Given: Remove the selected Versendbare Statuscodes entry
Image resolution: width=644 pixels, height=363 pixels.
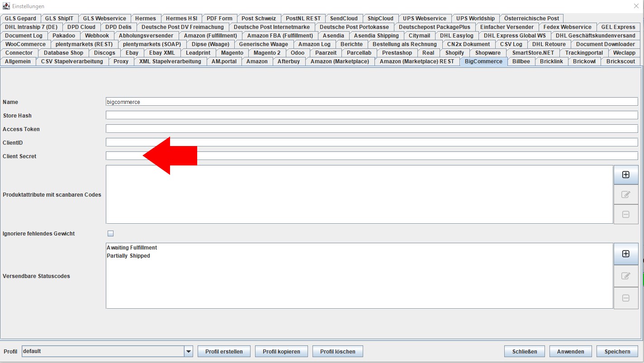Looking at the screenshot, I should tap(626, 298).
